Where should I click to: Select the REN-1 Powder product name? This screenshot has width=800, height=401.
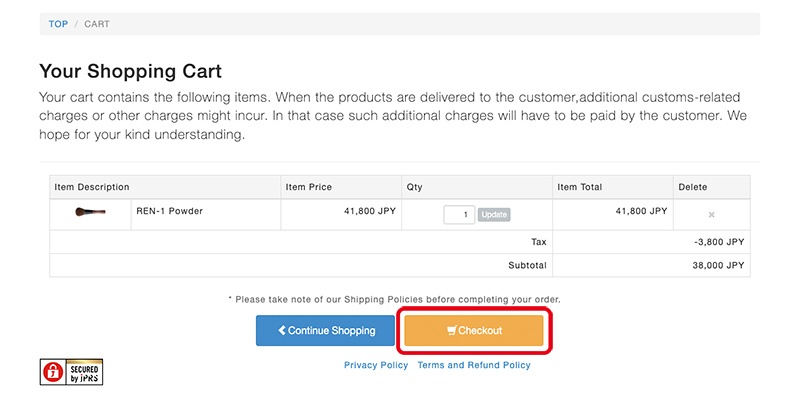[x=169, y=211]
